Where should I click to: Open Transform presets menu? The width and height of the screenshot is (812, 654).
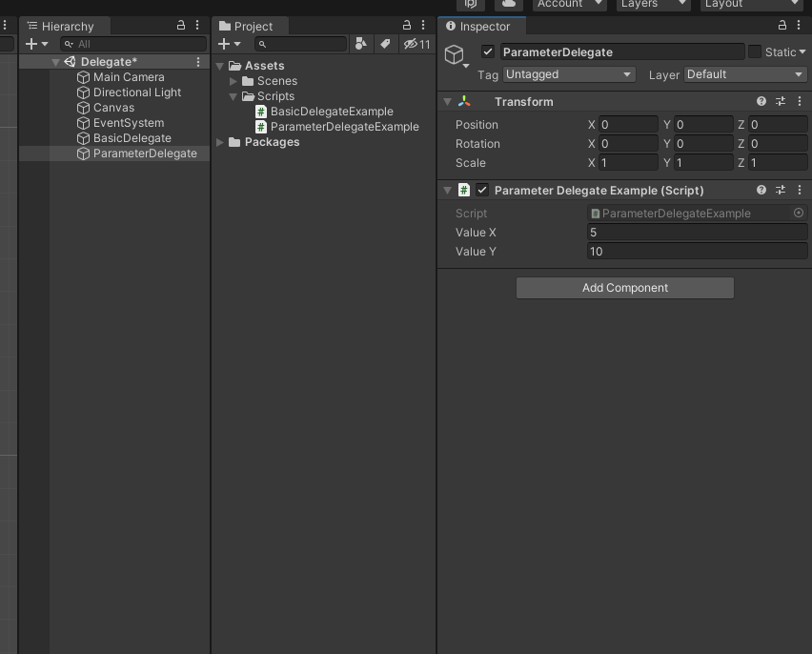pos(780,102)
